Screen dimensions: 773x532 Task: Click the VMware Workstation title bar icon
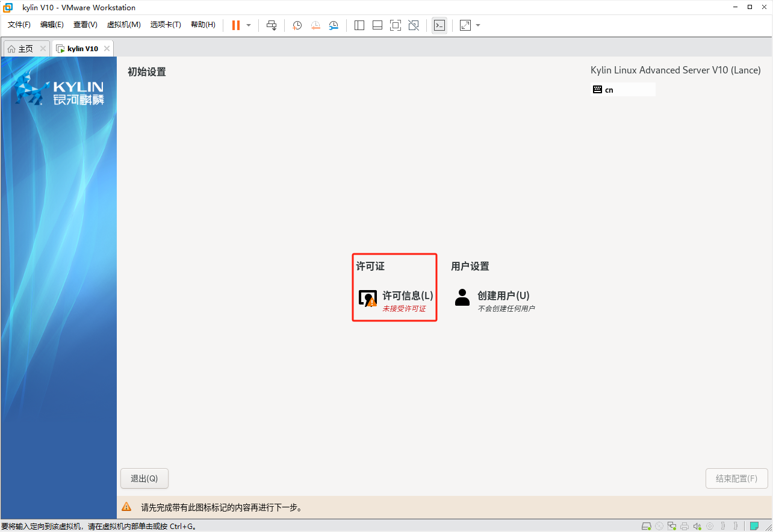8,7
